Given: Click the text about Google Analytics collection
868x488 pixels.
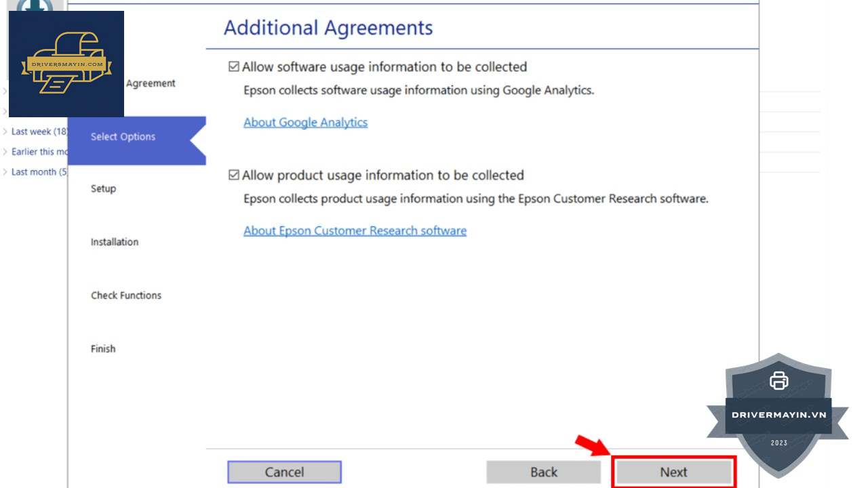Looking at the screenshot, I should point(418,90).
